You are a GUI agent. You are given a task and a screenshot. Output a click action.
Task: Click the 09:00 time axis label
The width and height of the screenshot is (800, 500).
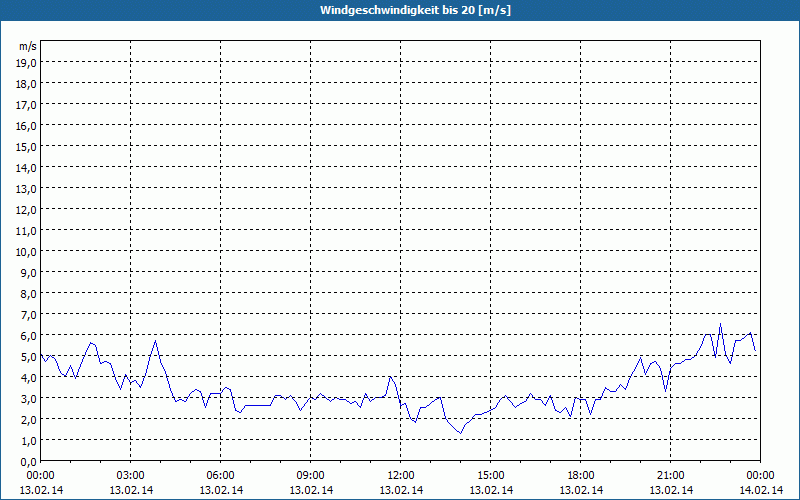click(311, 476)
